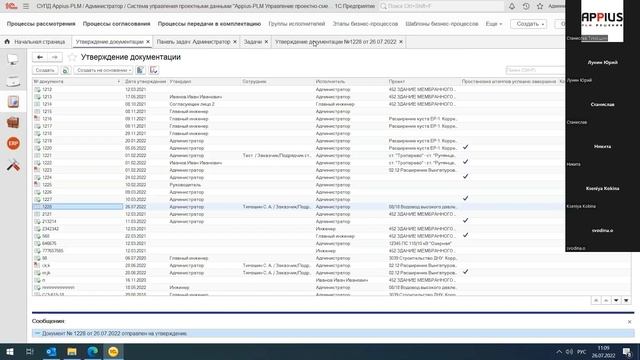Close the Сообщения panel

pyautogui.click(x=629, y=322)
